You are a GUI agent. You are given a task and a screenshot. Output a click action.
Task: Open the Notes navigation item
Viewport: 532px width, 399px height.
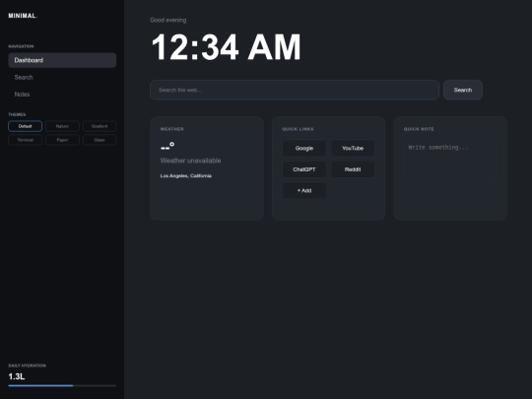pyautogui.click(x=62, y=95)
